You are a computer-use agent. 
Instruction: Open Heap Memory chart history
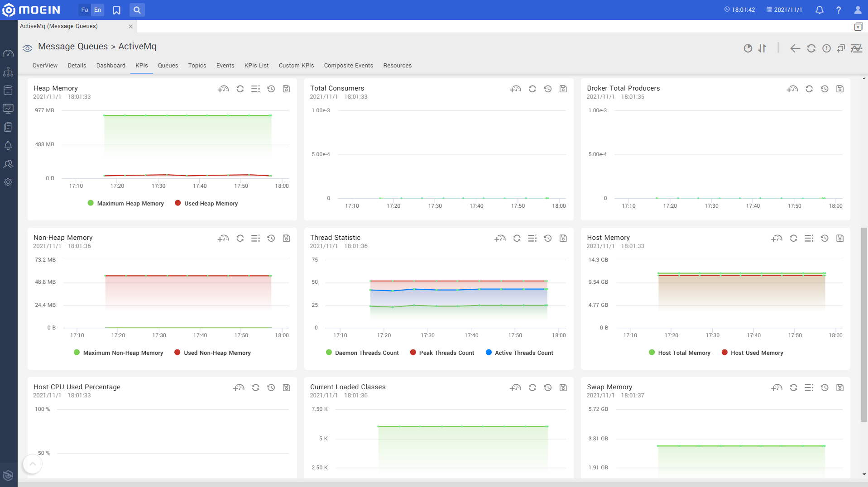click(x=271, y=89)
